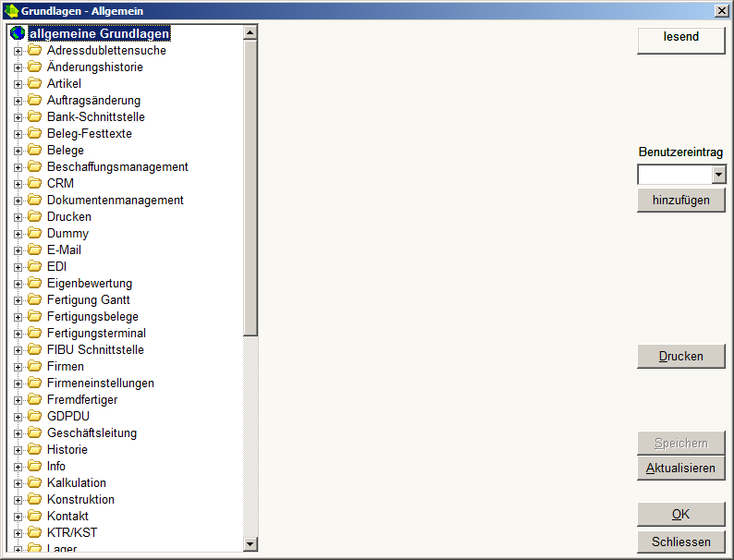Confirm with the OK button

point(681,514)
